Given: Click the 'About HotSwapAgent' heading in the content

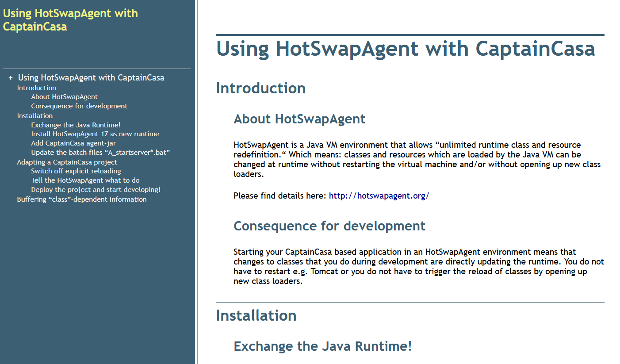Looking at the screenshot, I should click(x=299, y=119).
